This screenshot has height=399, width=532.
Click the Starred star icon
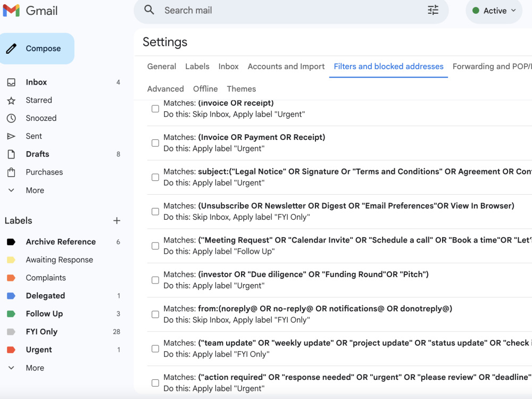pos(11,101)
